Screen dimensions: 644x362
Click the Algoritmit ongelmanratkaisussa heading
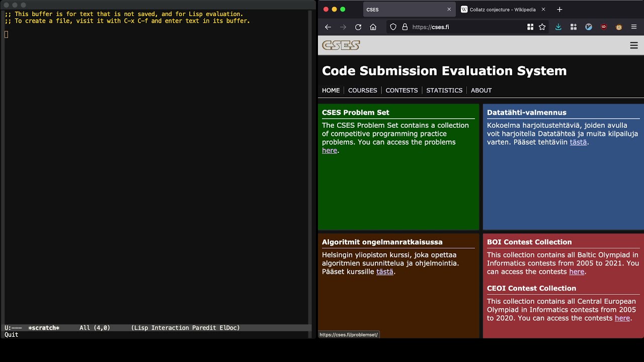(x=382, y=242)
